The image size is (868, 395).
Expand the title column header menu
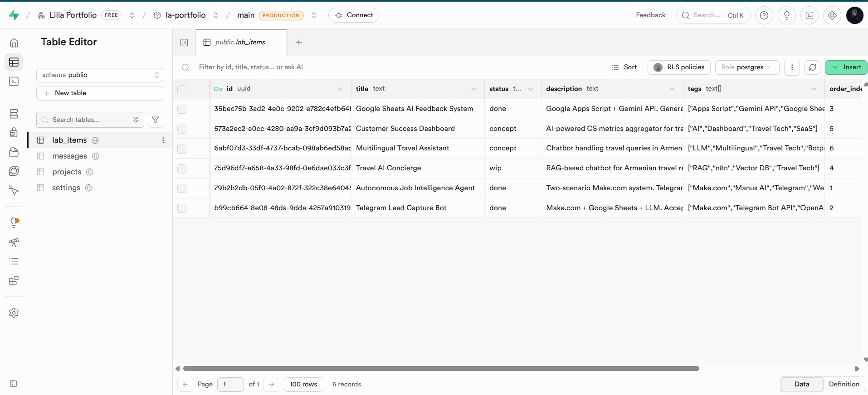pyautogui.click(x=474, y=89)
